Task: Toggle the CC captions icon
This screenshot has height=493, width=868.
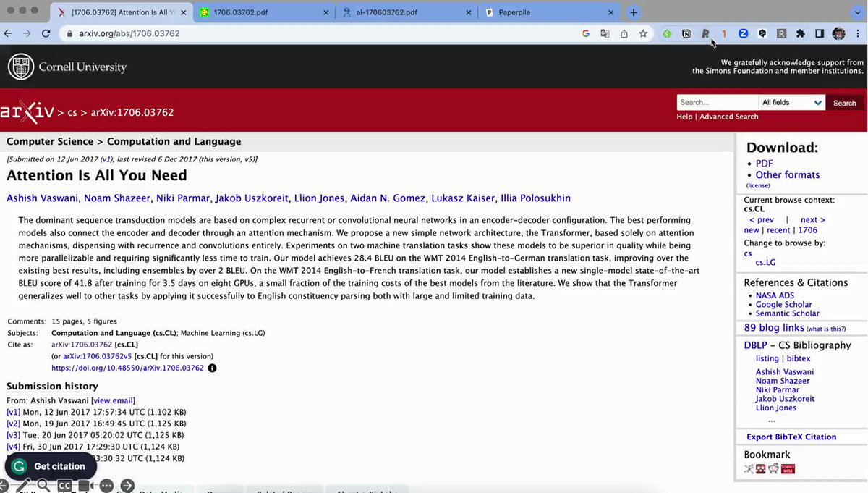Action: pyautogui.click(x=64, y=486)
